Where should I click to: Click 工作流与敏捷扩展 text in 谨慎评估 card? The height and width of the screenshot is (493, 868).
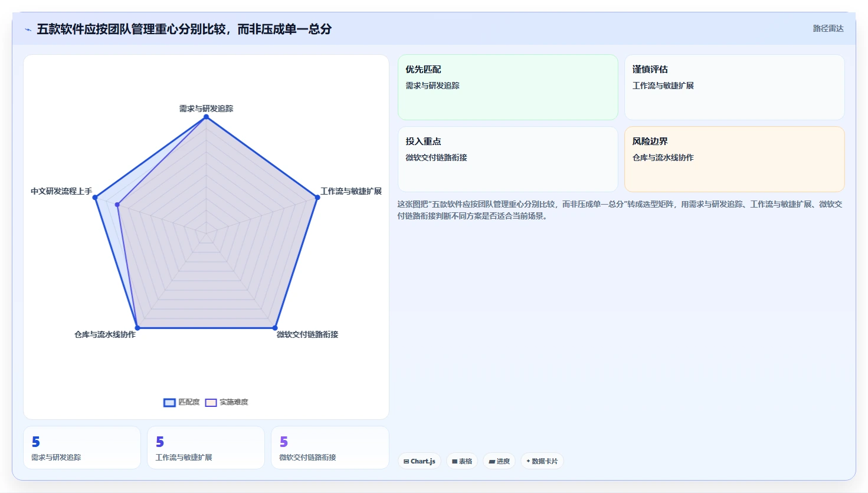click(663, 86)
